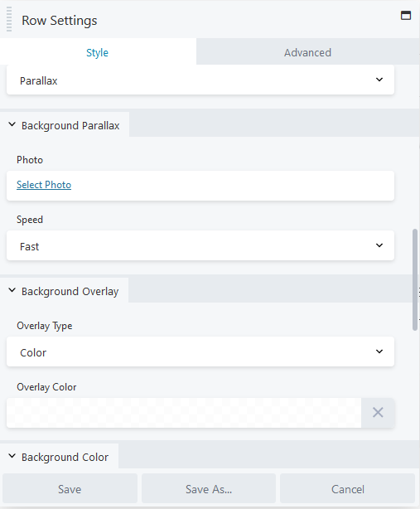Image resolution: width=420 pixels, height=509 pixels.
Task: Cancel the row settings changes
Action: tap(348, 489)
